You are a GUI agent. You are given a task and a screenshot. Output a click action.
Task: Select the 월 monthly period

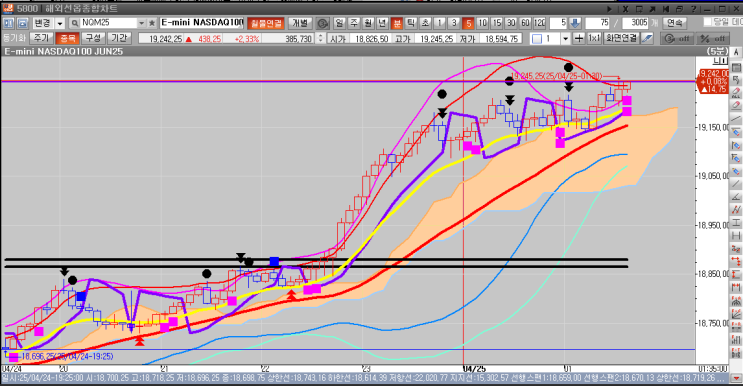coord(368,23)
